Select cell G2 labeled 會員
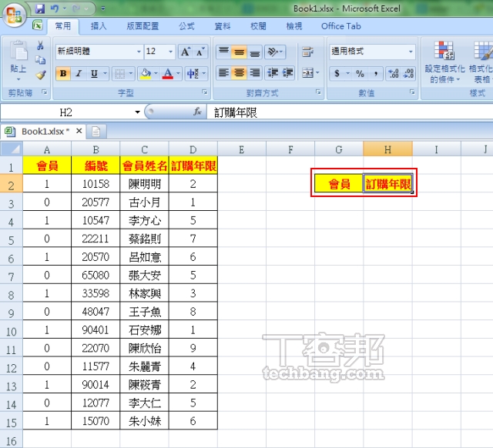 [x=339, y=184]
